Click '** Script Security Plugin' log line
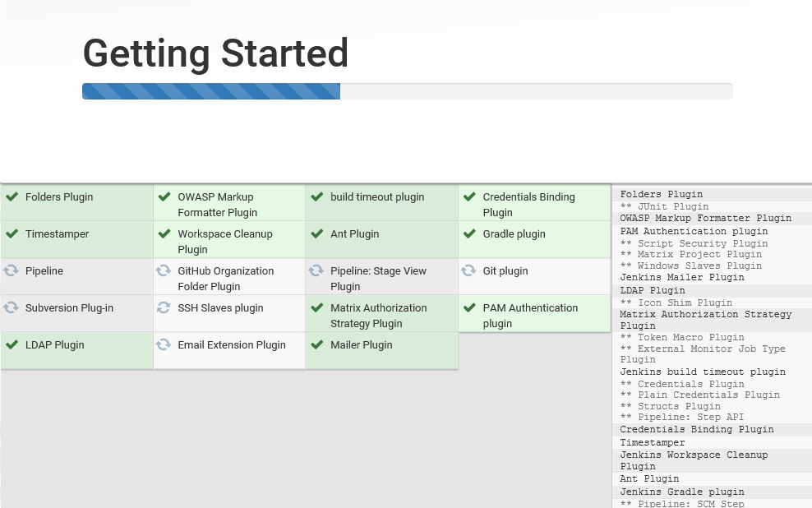 694,243
